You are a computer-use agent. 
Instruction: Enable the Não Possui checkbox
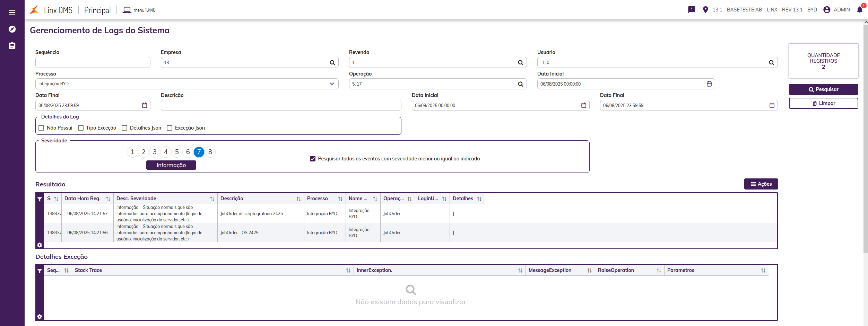[x=42, y=128]
